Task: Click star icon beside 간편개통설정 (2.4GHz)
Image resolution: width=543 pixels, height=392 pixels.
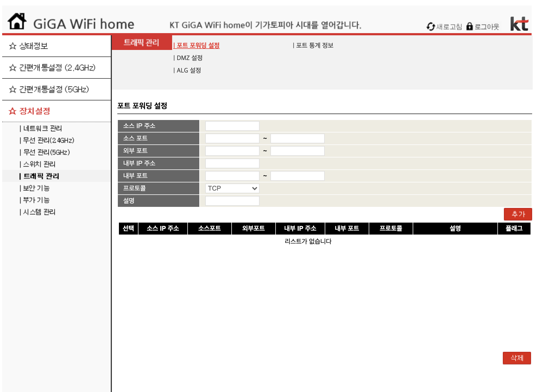Action: [x=12, y=68]
